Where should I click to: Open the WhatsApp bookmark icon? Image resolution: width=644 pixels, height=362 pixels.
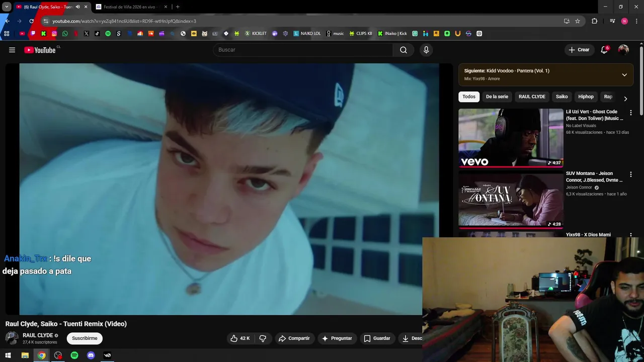65,34
